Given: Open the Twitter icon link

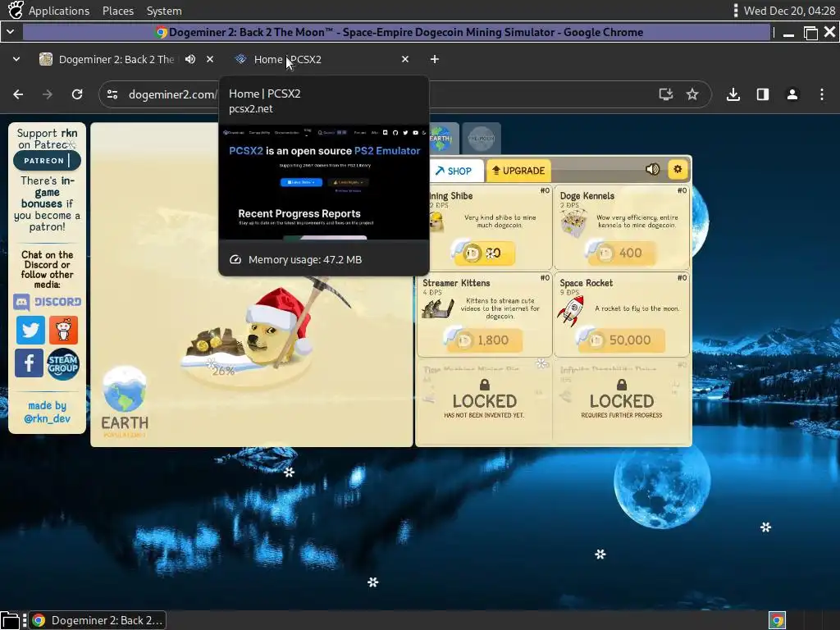Looking at the screenshot, I should click(x=30, y=330).
